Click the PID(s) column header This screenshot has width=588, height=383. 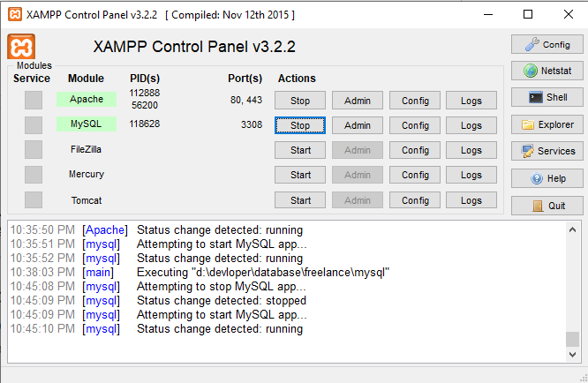point(145,79)
